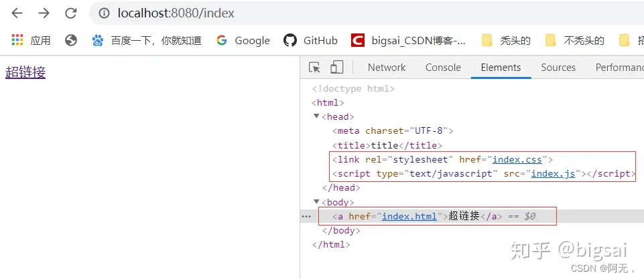Click the 超链接 text inside the anchor node
The width and height of the screenshot is (644, 279).
pos(464,216)
